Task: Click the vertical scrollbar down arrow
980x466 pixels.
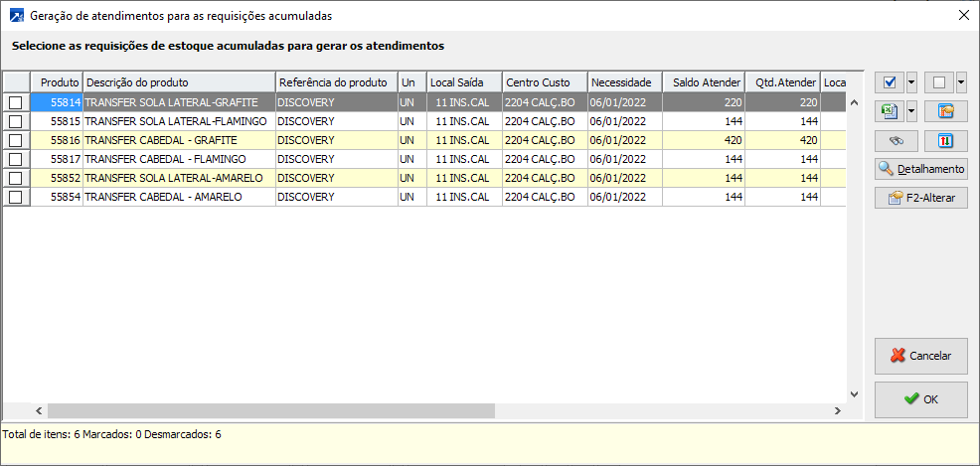Action: [853, 394]
